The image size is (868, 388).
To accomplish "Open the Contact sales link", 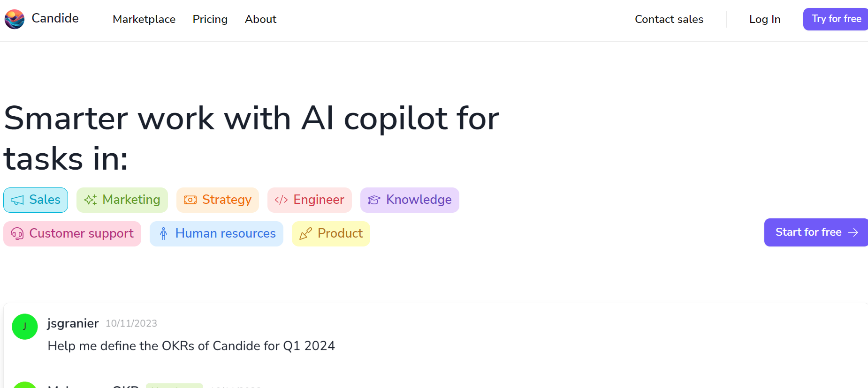I will pyautogui.click(x=669, y=19).
